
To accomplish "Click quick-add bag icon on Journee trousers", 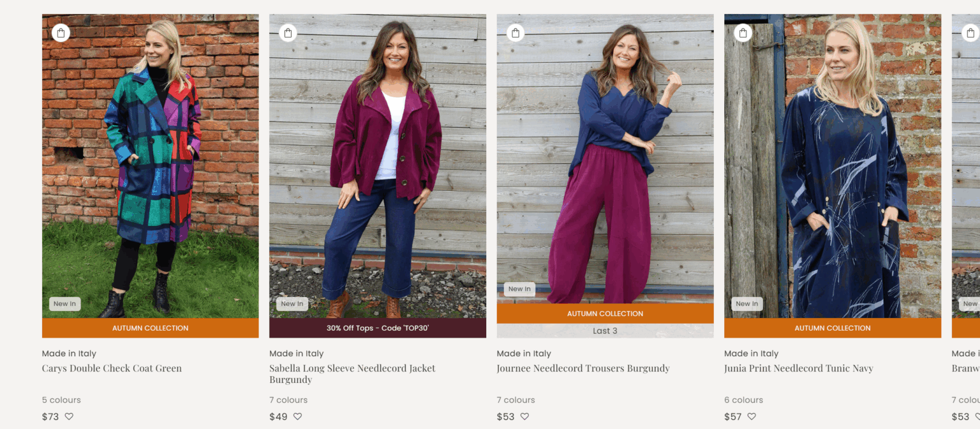I will [x=516, y=33].
